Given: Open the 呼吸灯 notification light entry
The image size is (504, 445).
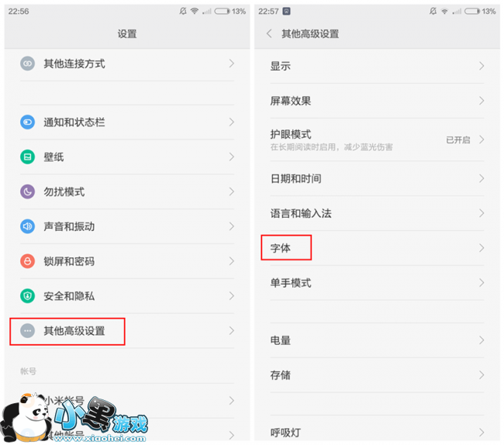Looking at the screenshot, I should click(377, 430).
